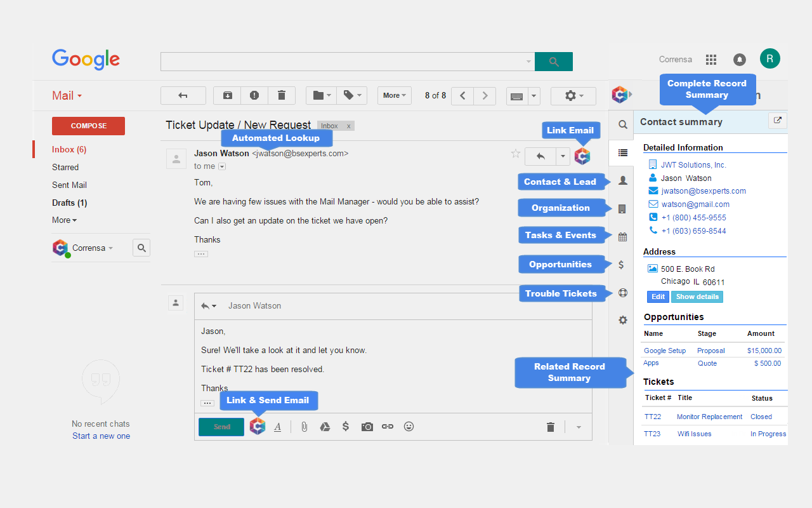The width and height of the screenshot is (812, 508).
Task: Open Opportunities dollar icon in sidebar
Action: tap(622, 265)
